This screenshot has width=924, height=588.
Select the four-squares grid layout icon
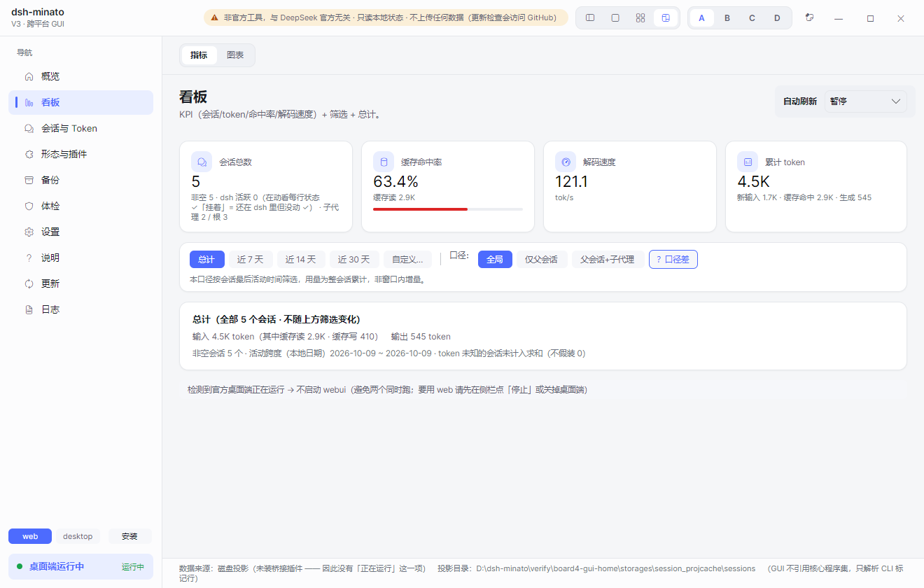640,18
